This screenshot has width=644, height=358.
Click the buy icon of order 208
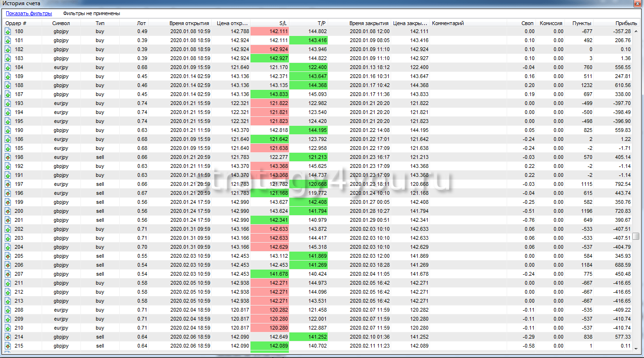[x=8, y=310]
